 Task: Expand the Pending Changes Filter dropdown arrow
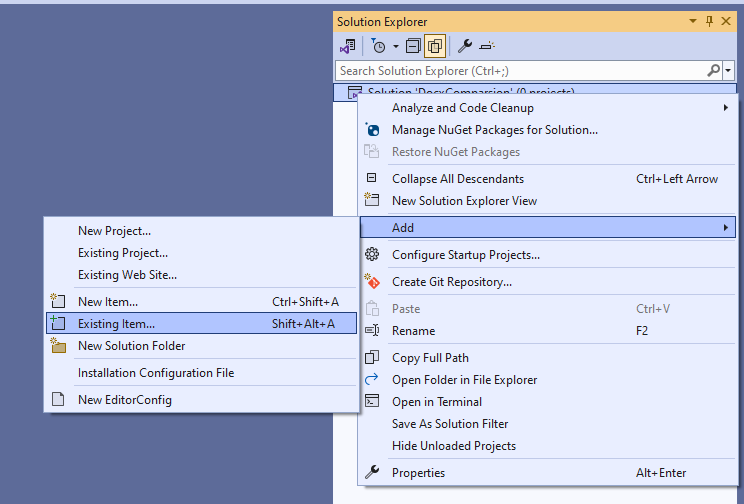click(x=395, y=47)
